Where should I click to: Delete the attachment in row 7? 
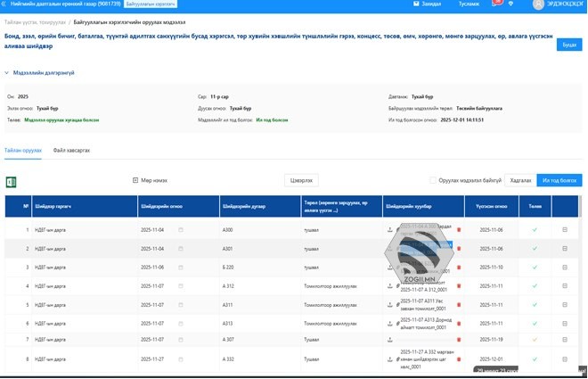click(459, 340)
